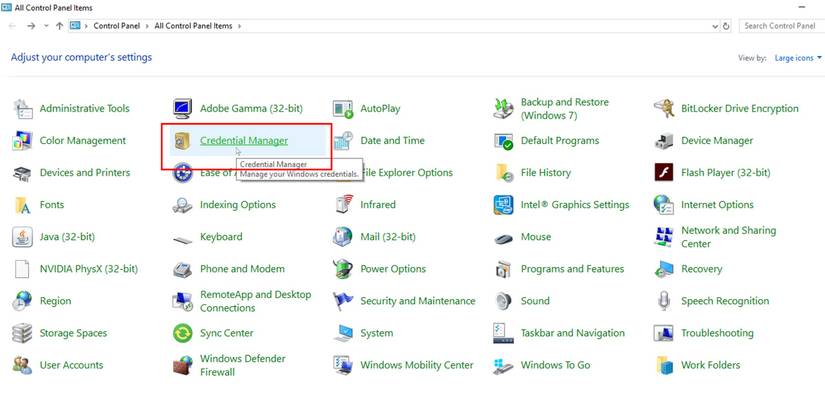Click the Storage Spaces link
The height and width of the screenshot is (413, 825).
point(73,333)
